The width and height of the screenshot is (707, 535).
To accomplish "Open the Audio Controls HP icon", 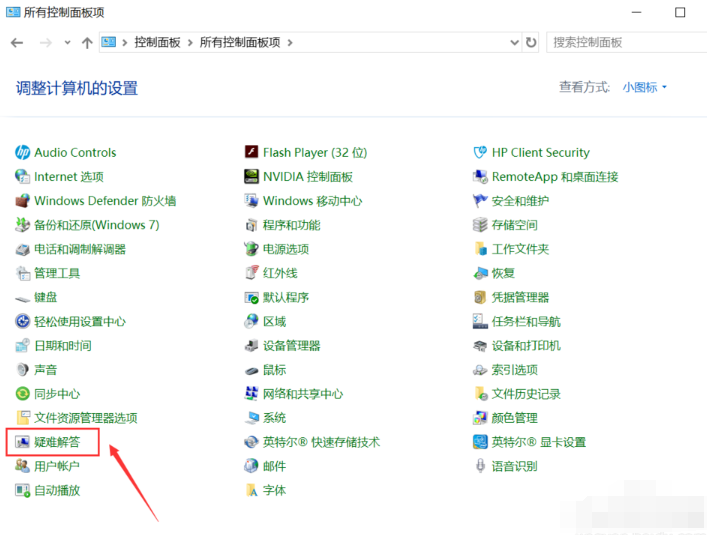I will coord(23,153).
